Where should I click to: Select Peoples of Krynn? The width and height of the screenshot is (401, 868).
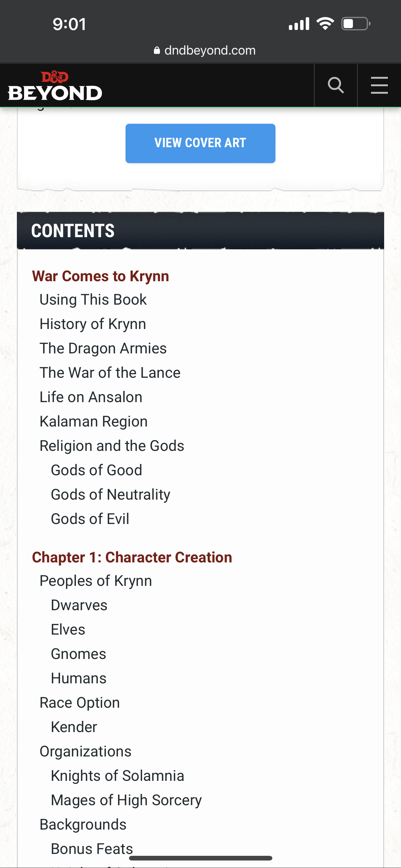[96, 581]
